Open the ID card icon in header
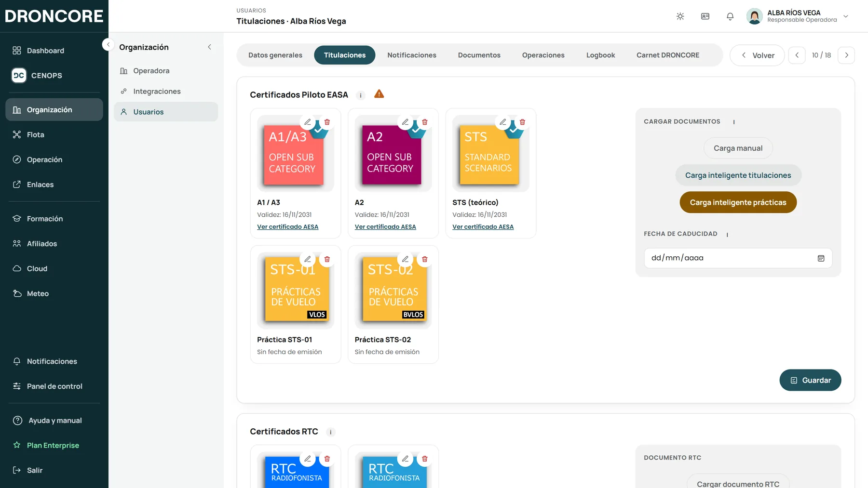Viewport: 868px width, 488px height. pyautogui.click(x=705, y=16)
